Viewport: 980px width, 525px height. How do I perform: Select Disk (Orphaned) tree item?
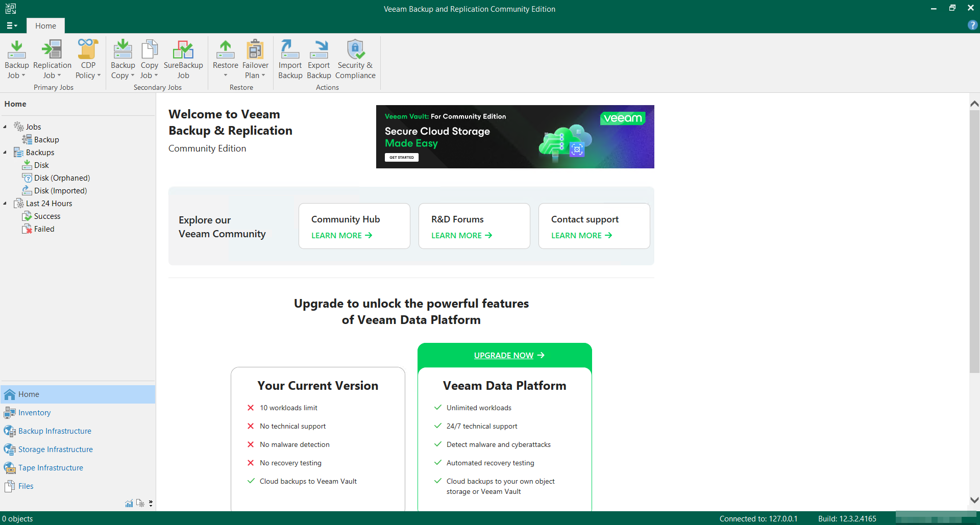coord(62,178)
